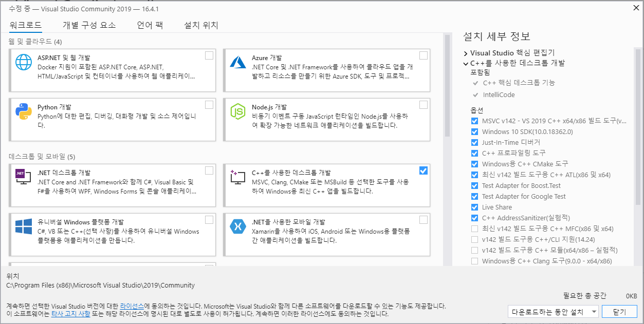644x324 pixels.
Task: Uncheck the C++를 사용한 데스크톱 개발 workload checkbox
Action: [x=424, y=170]
